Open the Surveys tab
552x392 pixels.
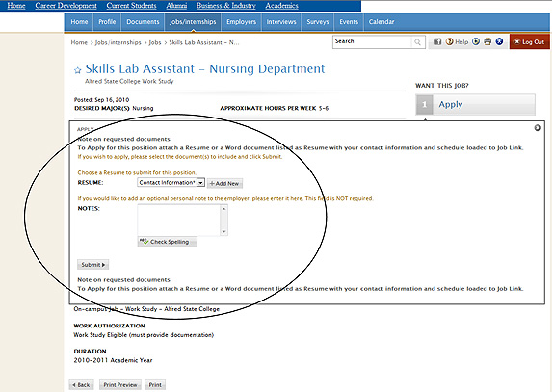click(x=318, y=22)
